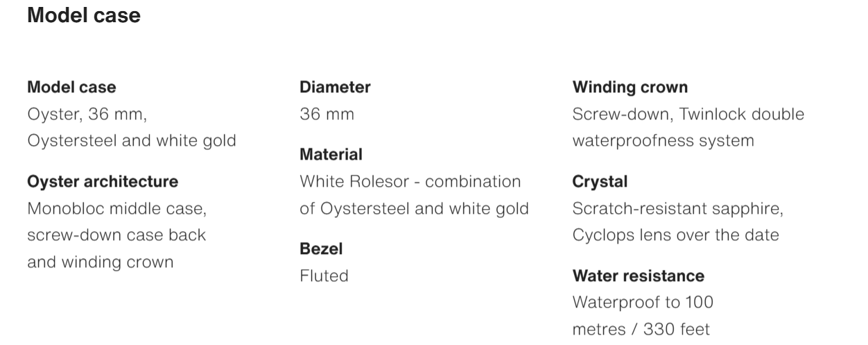Screen dimensions: 868x345
Task: Click the "Fluted" bezel value
Action: tap(324, 276)
